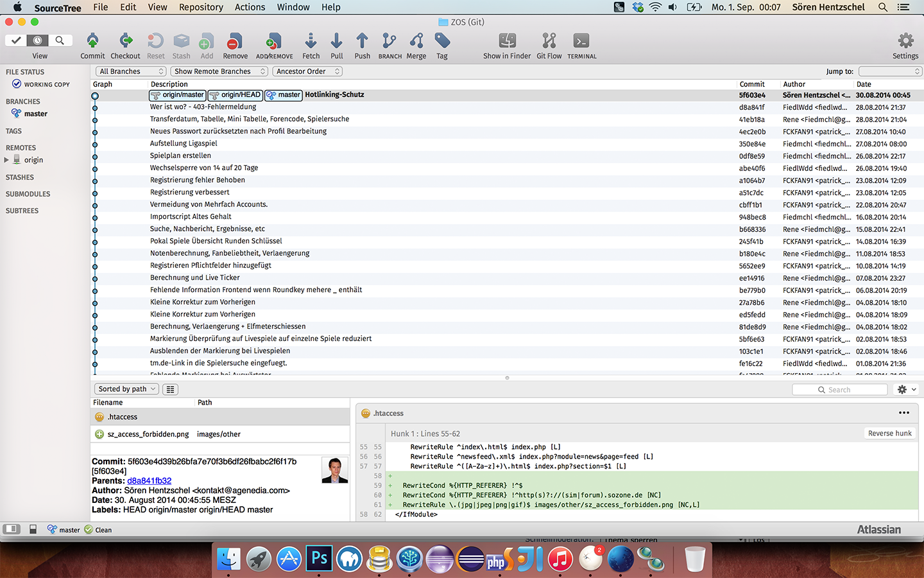
Task: Open the All Branches dropdown
Action: coord(131,71)
